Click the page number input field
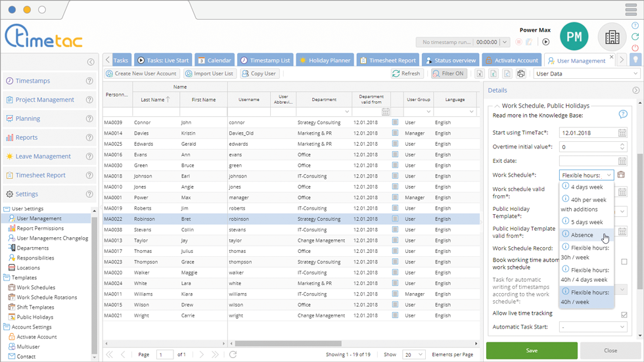Image resolution: width=644 pixels, height=362 pixels. coord(165,355)
